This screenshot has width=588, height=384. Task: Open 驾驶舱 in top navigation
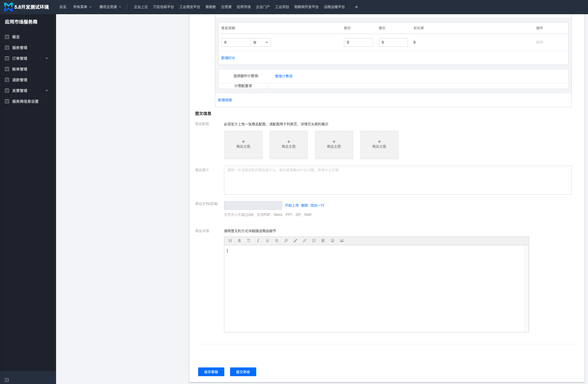[x=211, y=7]
